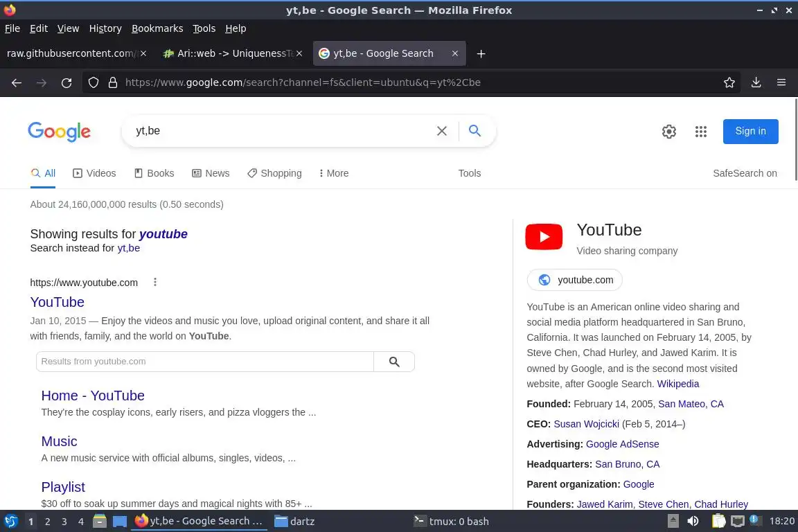View site security via the padlock icon
The image size is (798, 532).
pyautogui.click(x=113, y=82)
